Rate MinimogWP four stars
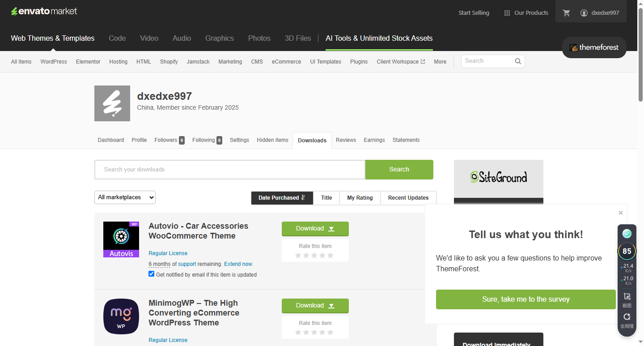This screenshot has height=346, width=644. (322, 332)
